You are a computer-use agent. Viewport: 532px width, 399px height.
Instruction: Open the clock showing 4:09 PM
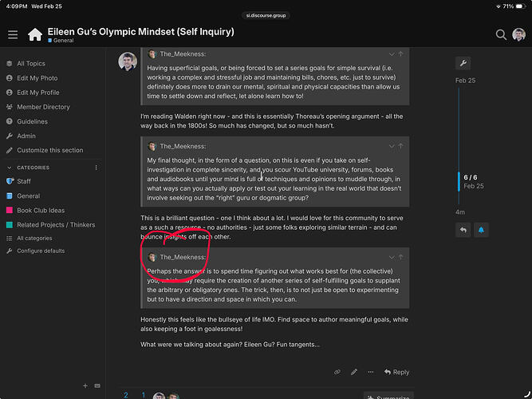(17, 6)
